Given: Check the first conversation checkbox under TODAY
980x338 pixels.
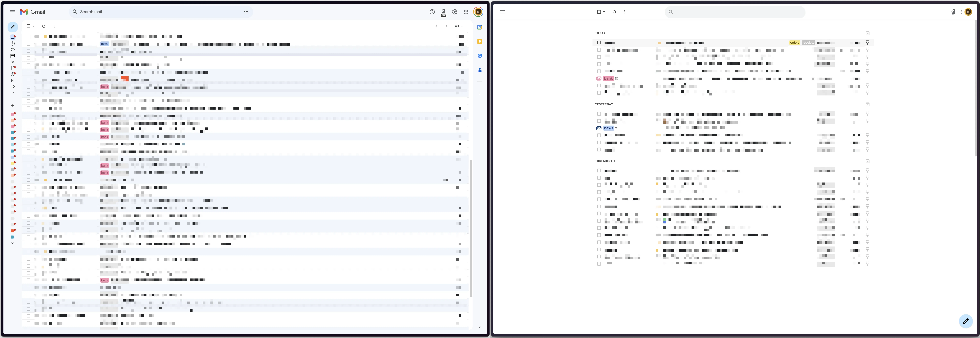Looking at the screenshot, I should click(599, 43).
